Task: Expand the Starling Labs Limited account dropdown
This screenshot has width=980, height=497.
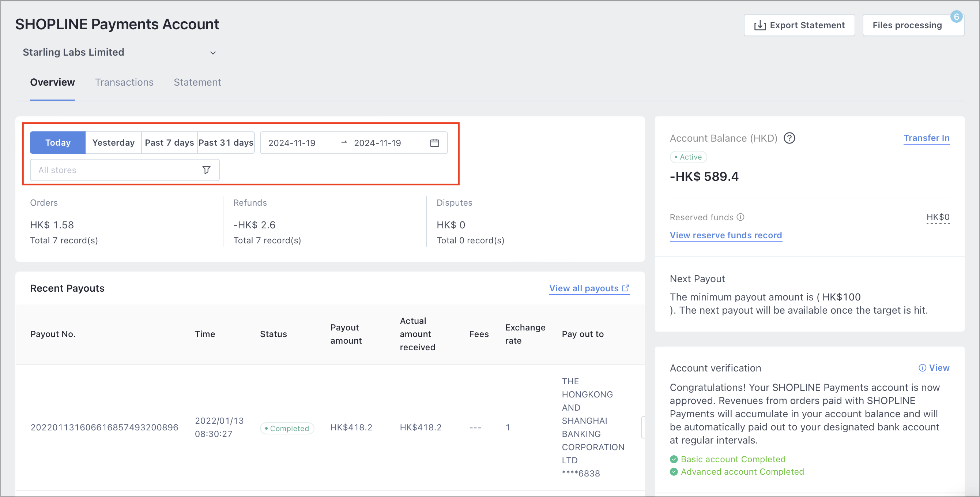Action: (120, 53)
